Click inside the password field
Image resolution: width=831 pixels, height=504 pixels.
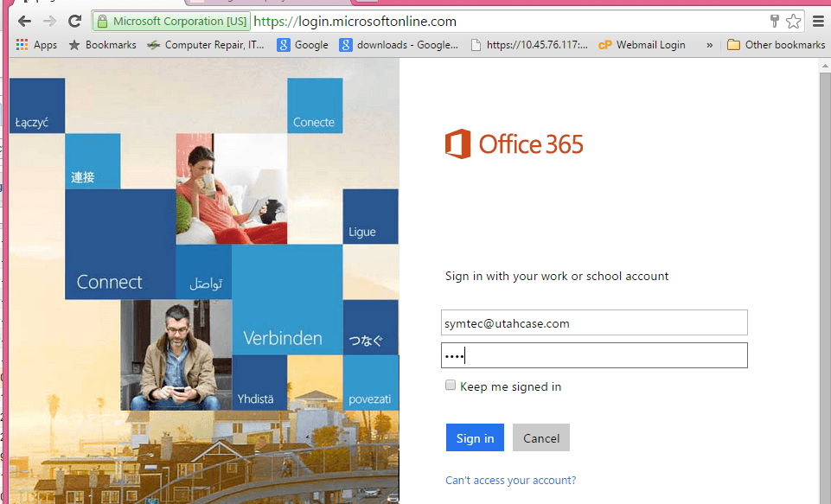tap(594, 355)
